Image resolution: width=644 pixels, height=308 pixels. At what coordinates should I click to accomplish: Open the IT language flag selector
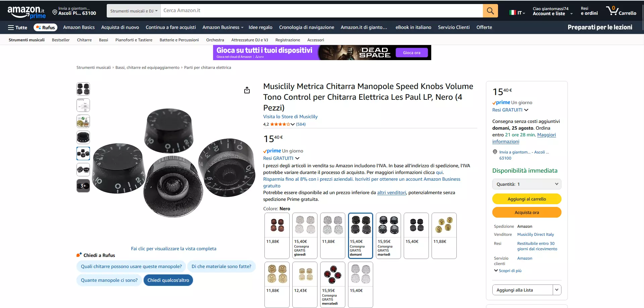517,13
